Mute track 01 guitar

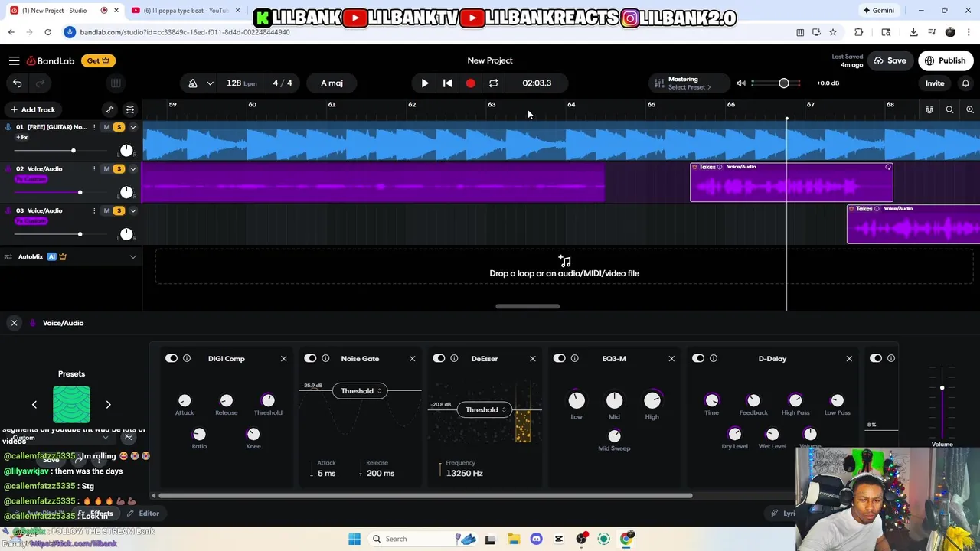[106, 126]
